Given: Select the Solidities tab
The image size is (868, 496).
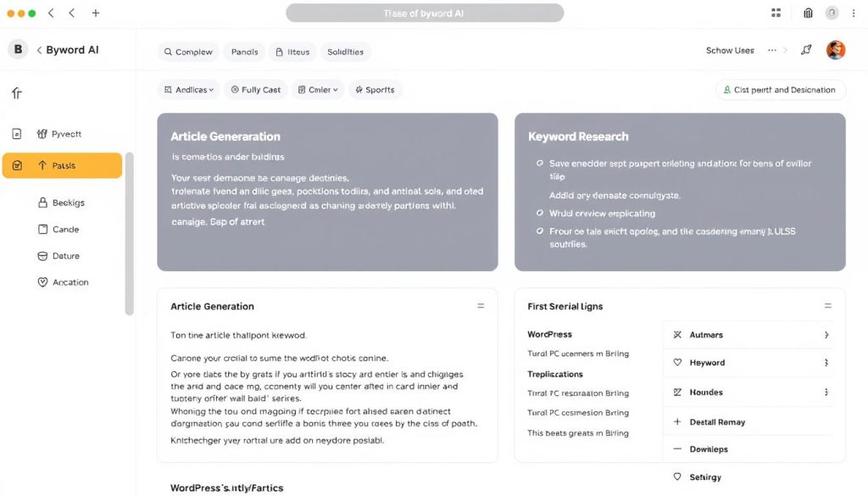Looking at the screenshot, I should [x=346, y=52].
